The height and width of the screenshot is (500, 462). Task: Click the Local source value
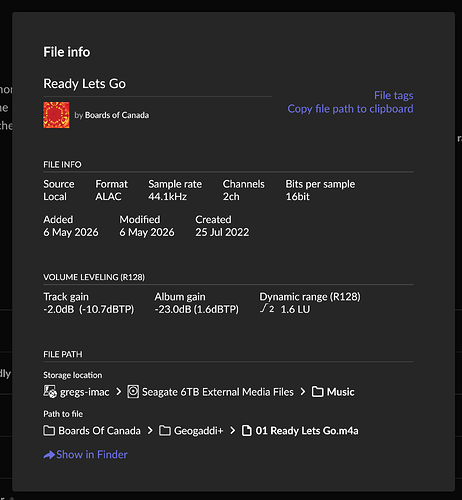(55, 197)
